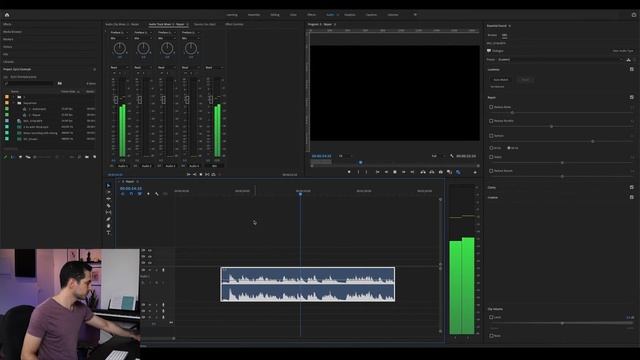Switch to the Graphics workspace tab
The image size is (640, 360).
(350, 15)
